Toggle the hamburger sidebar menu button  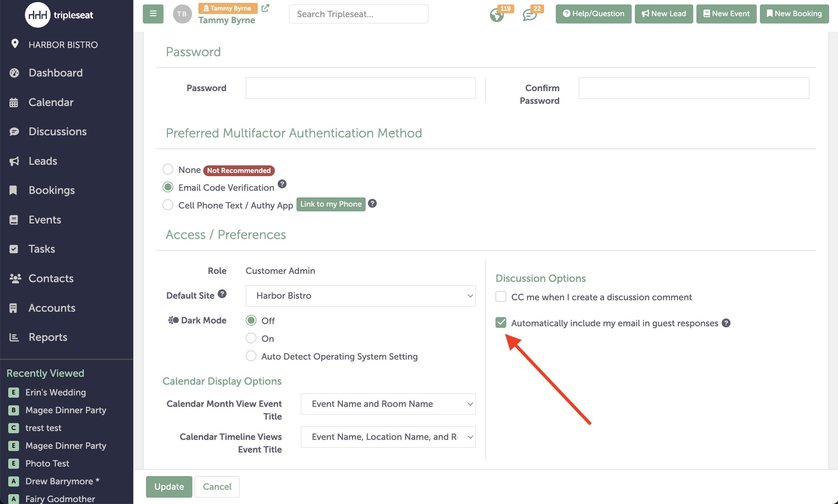pyautogui.click(x=153, y=14)
